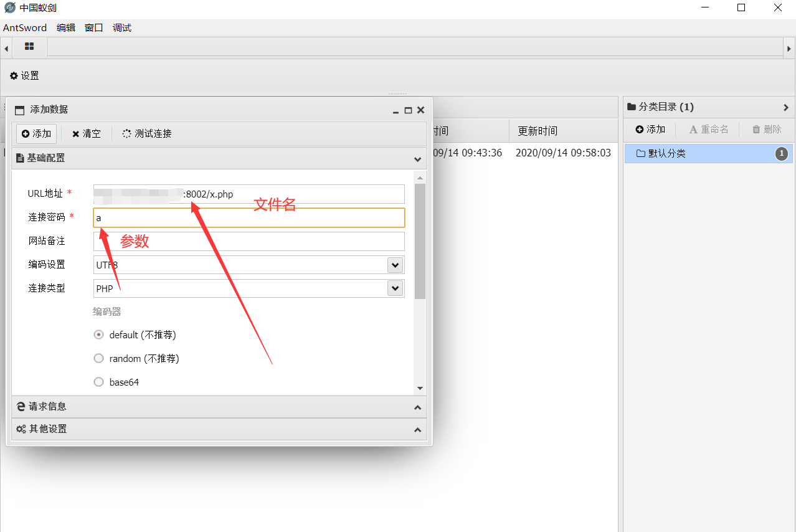This screenshot has height=532, width=796.
Task: Click the 09:43:36 creation time cell
Action: pyautogui.click(x=467, y=153)
